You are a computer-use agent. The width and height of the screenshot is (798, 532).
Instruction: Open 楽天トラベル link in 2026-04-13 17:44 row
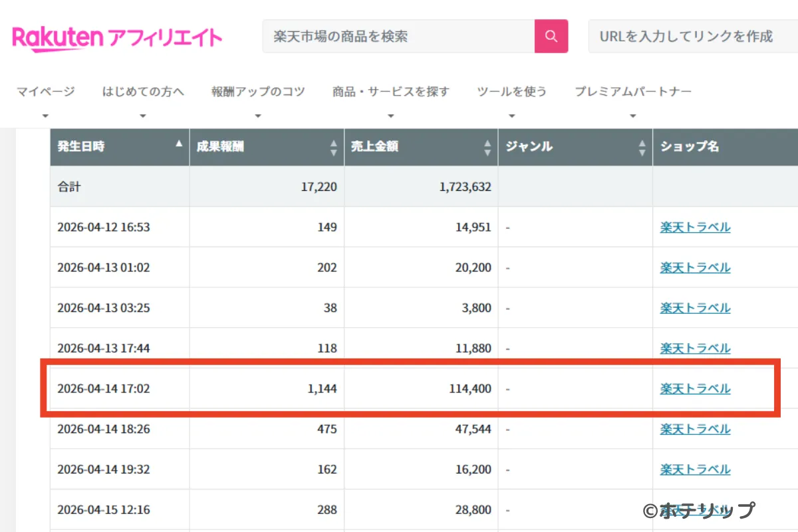[x=695, y=348]
